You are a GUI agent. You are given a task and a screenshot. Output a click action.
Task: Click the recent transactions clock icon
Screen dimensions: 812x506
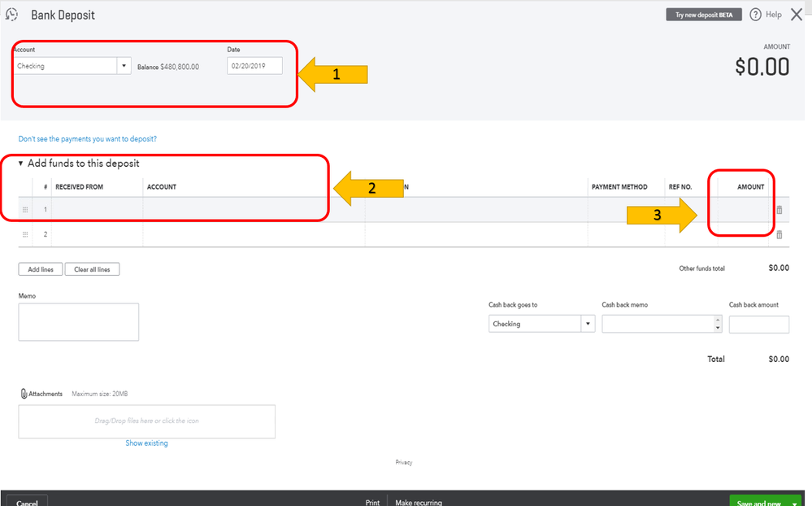[11, 15]
